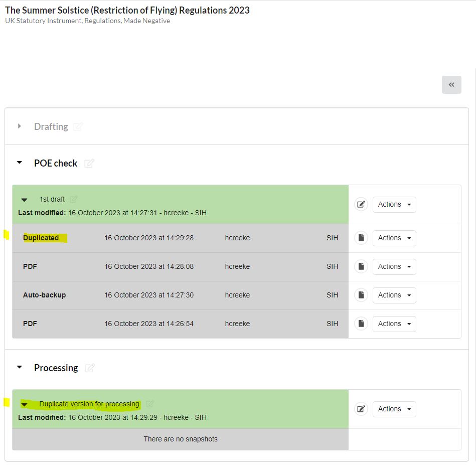
Task: Click the collapse panel double-chevron button
Action: click(x=451, y=85)
